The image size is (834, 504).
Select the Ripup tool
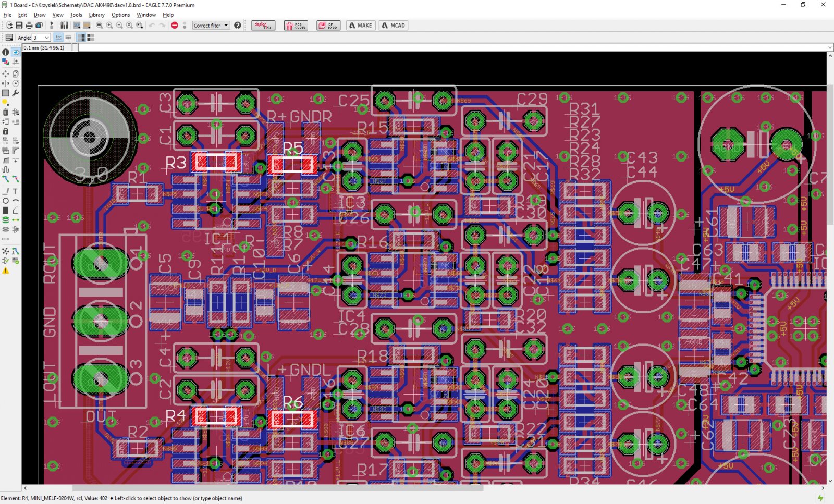pos(16,179)
